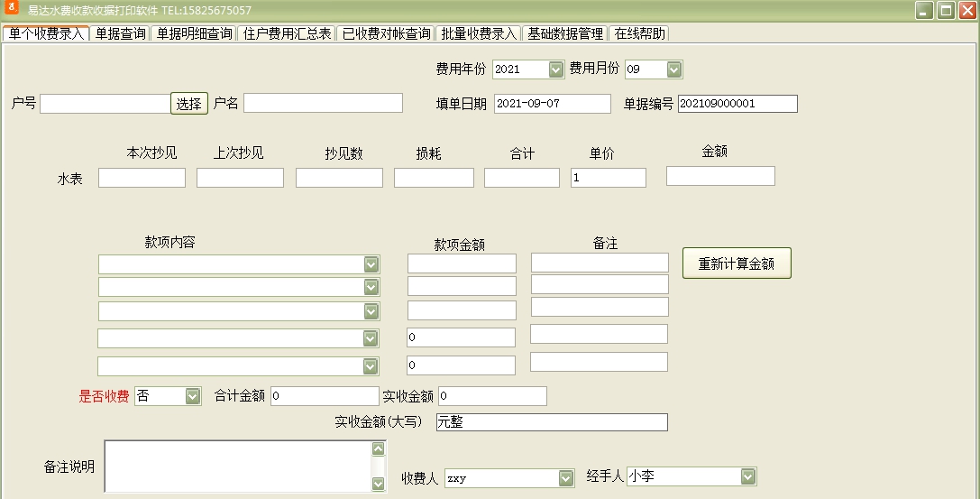Click the 合计金额 field
This screenshot has height=499, width=980.
[325, 396]
